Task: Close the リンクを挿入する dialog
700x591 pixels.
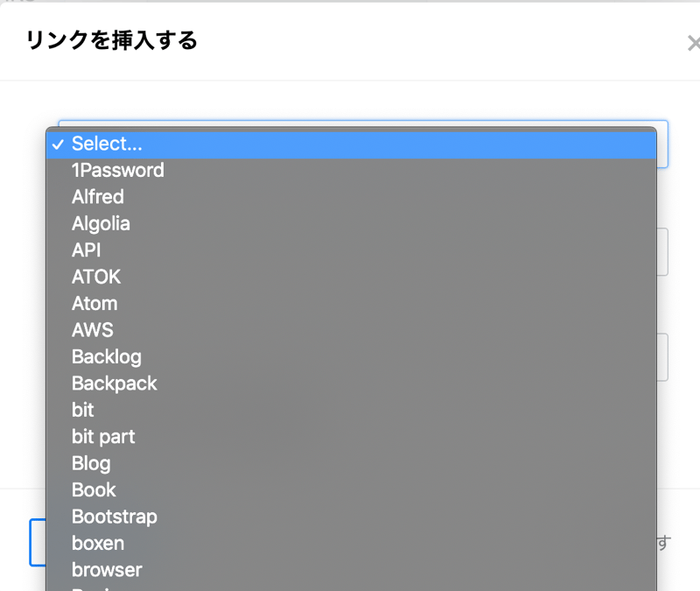Action: (692, 43)
